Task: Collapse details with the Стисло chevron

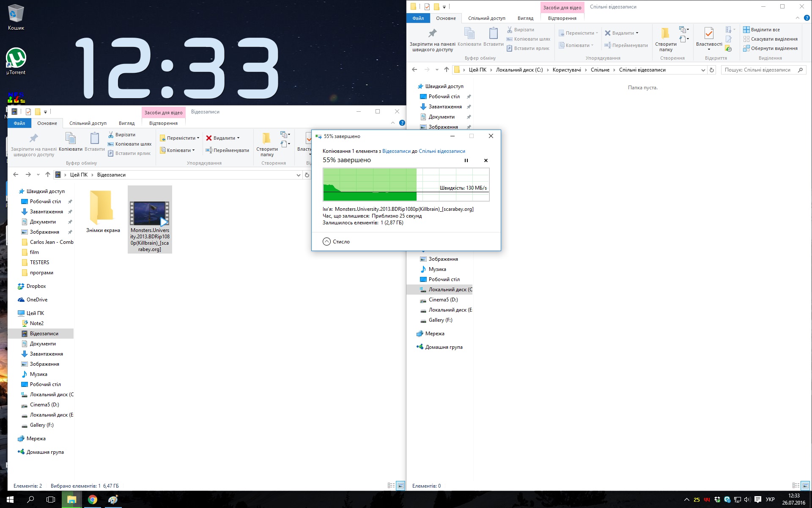Action: click(326, 242)
